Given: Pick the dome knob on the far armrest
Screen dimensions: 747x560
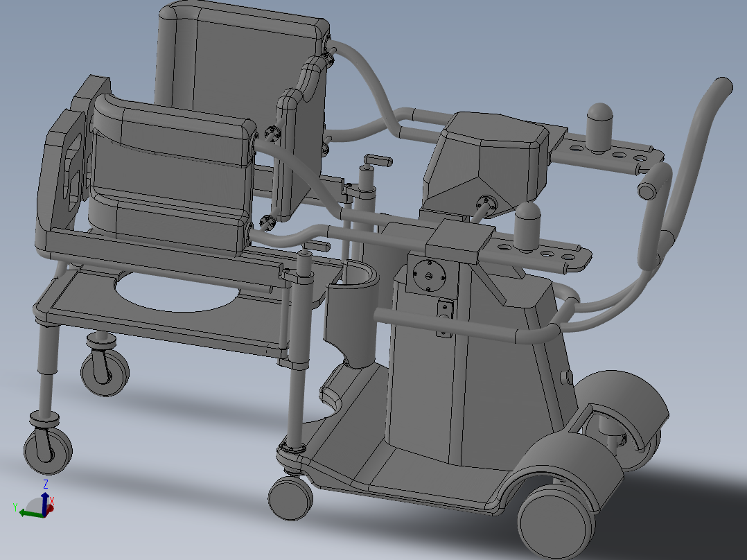Looking at the screenshot, I should (600, 128).
